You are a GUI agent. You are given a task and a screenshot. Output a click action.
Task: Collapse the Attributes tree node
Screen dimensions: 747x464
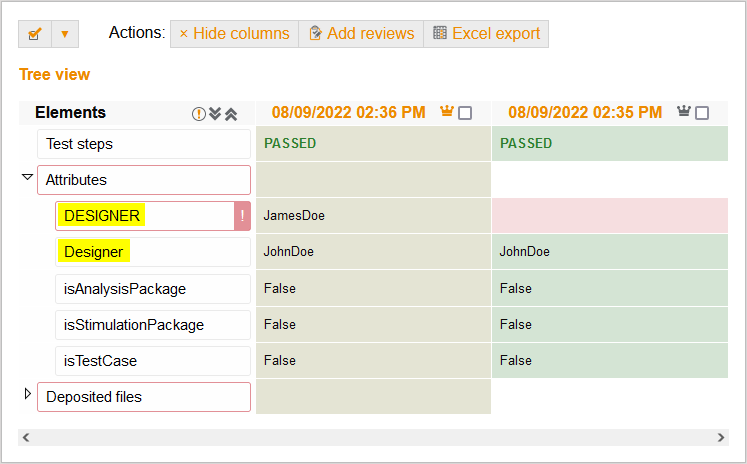27,178
